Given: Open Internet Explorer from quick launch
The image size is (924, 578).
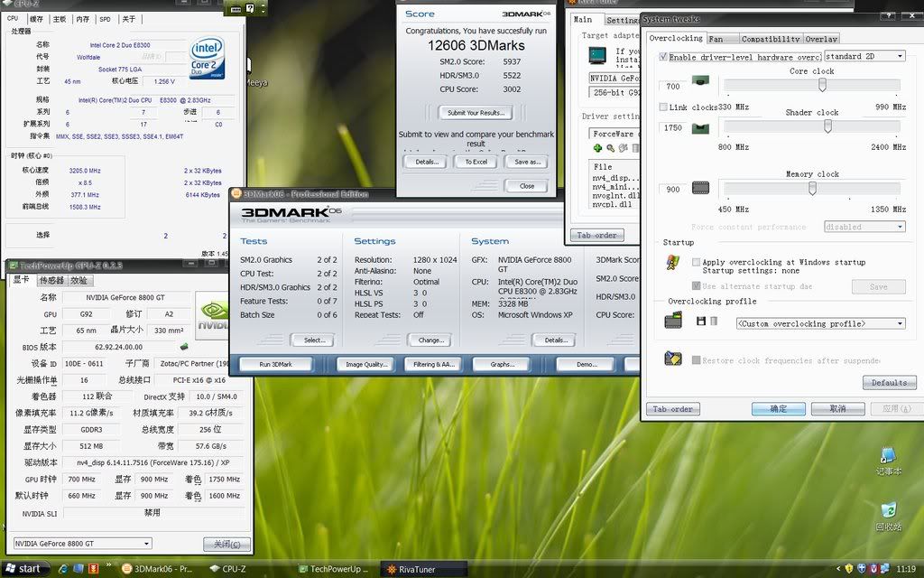Looking at the screenshot, I should 63,569.
